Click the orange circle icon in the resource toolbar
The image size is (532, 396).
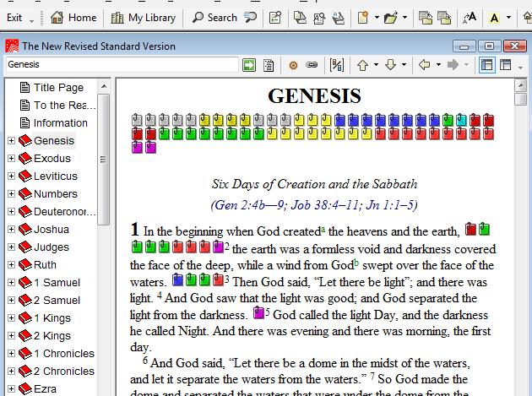pos(293,65)
